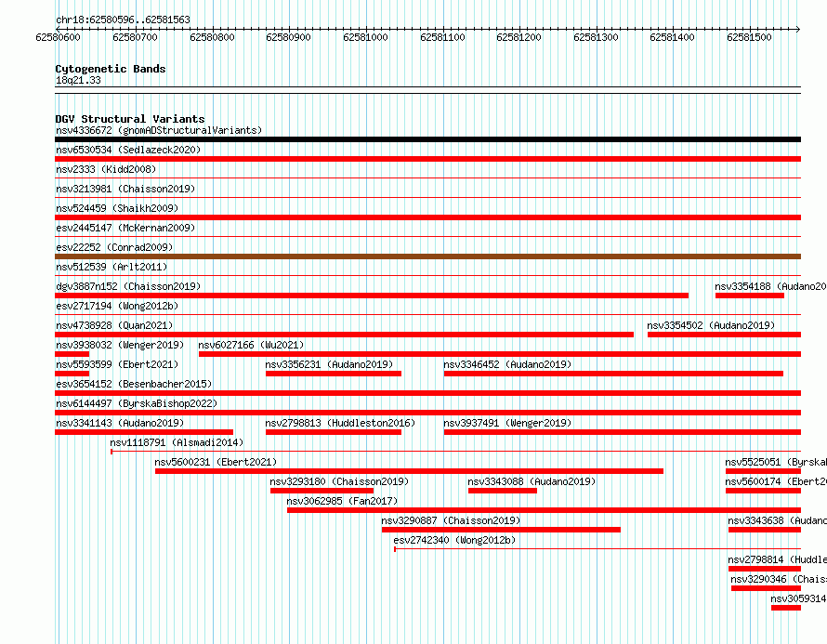The height and width of the screenshot is (644, 827).
Task: Click the red bar under nsv5525051
Action: (763, 471)
